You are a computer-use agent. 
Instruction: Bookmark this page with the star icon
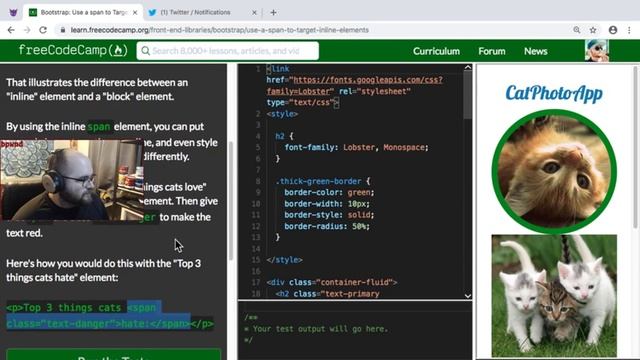593,30
